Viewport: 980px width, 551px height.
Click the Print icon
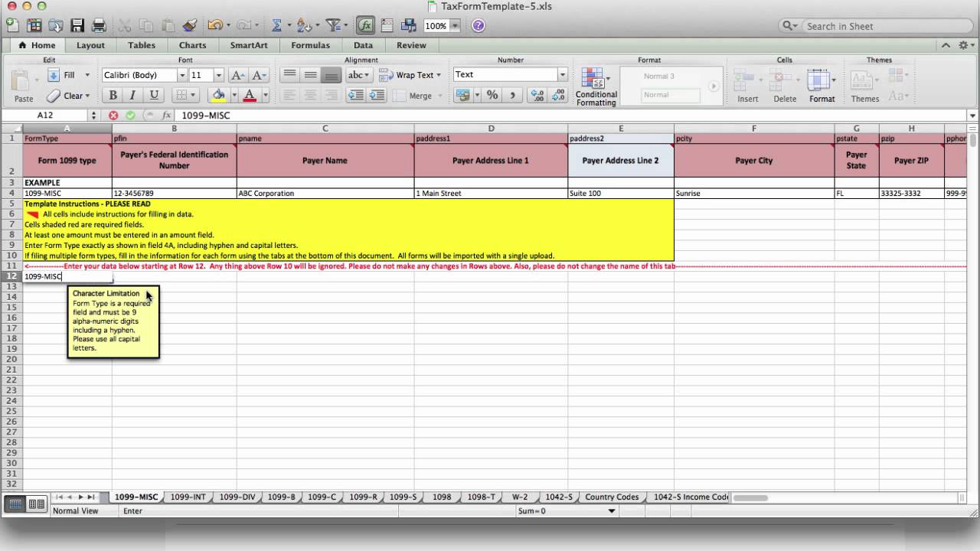[99, 25]
